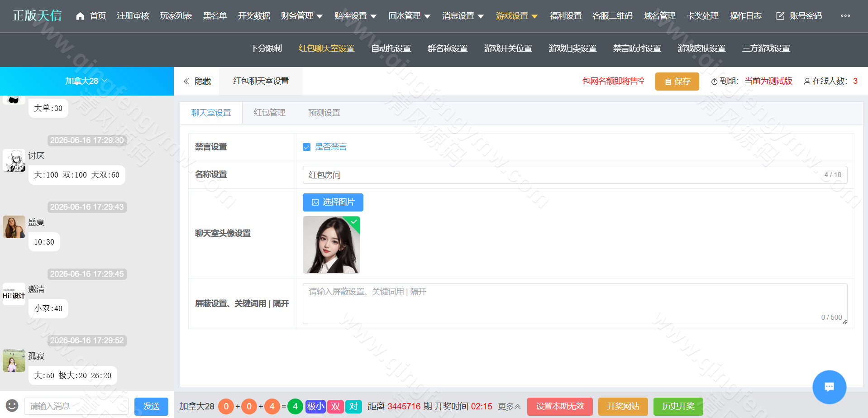Open the 游戏设置 dropdown menu
Viewport: 868px width, 418px height.
tap(517, 16)
